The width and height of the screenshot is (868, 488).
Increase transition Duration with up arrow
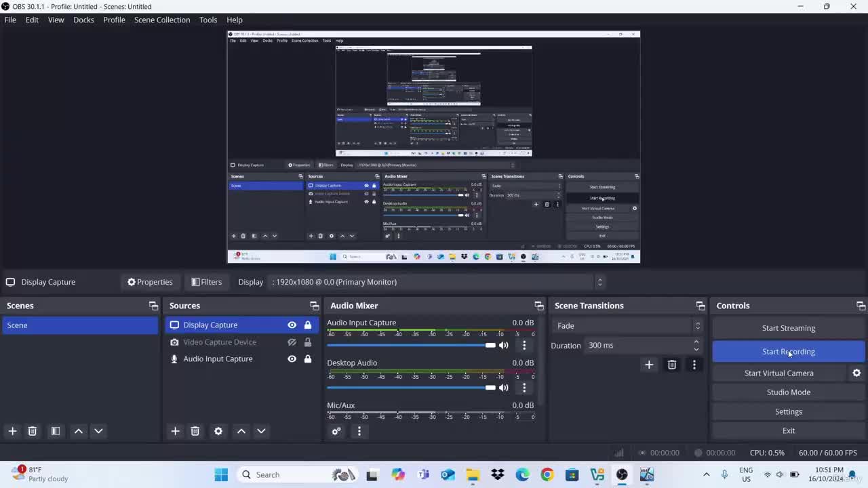click(696, 342)
